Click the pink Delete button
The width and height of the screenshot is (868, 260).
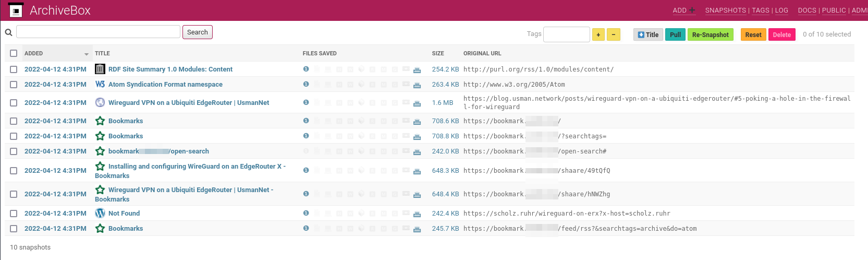click(782, 34)
